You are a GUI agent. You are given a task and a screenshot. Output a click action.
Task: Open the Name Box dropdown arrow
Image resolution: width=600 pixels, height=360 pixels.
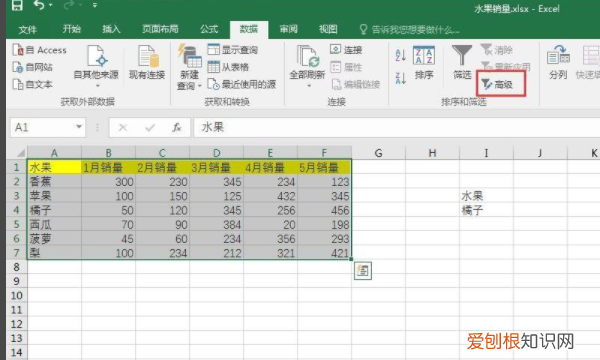click(79, 127)
